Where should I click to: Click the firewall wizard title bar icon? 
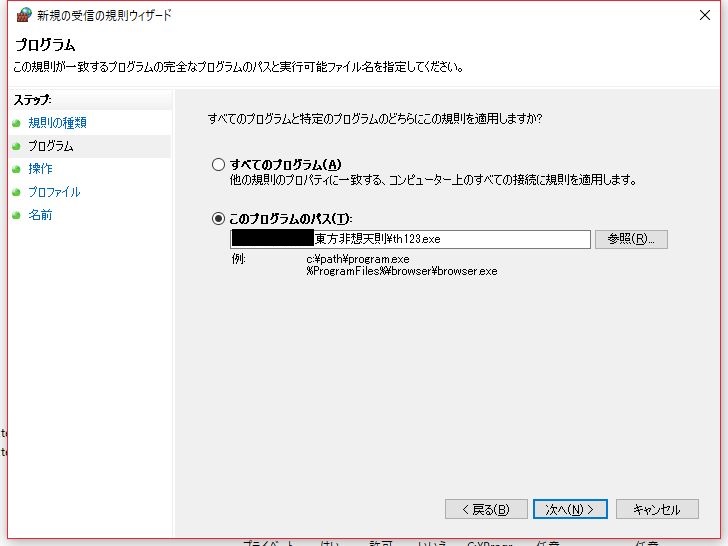coord(24,15)
